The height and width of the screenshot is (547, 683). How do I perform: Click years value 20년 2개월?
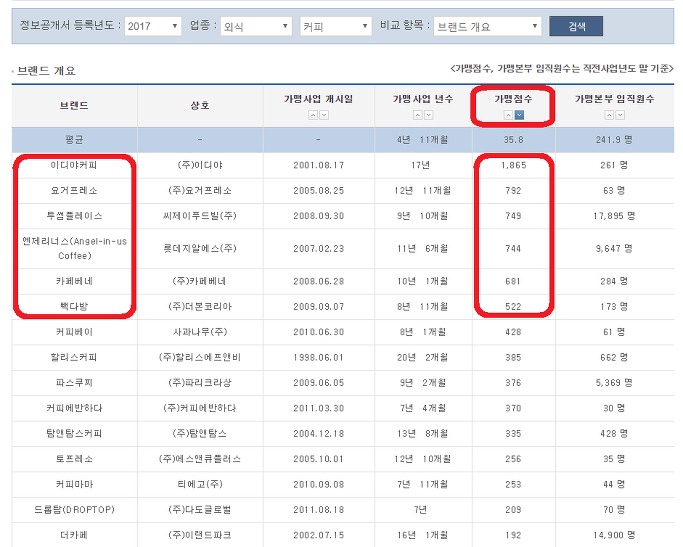[x=423, y=357]
